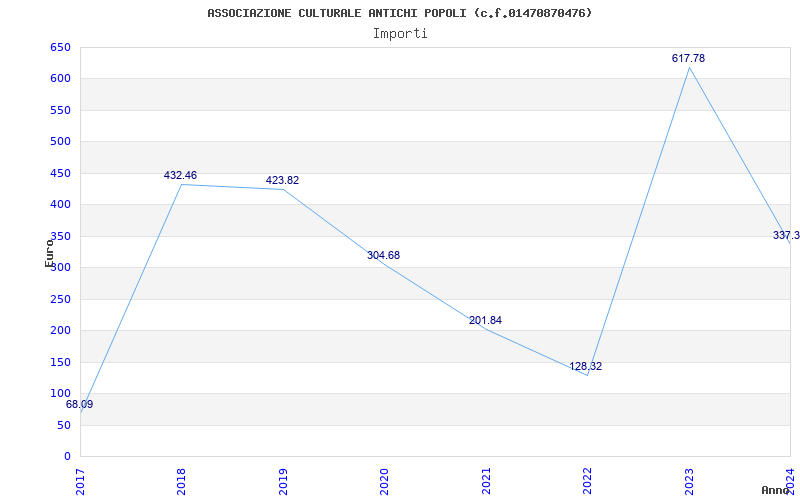The height and width of the screenshot is (500, 800).
Task: Click the 150 y-axis tick label
Action: (60, 362)
